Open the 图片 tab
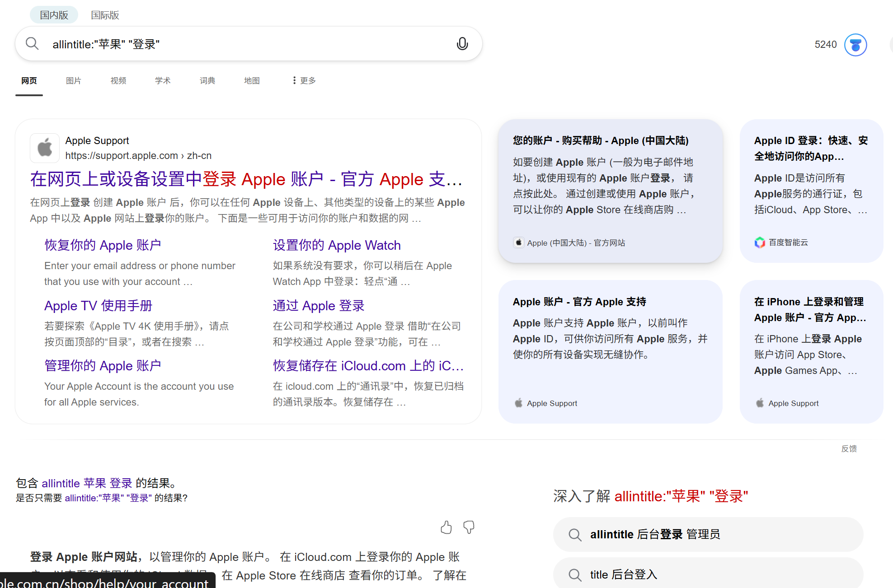Screen dimensions: 893x588 click(x=73, y=80)
